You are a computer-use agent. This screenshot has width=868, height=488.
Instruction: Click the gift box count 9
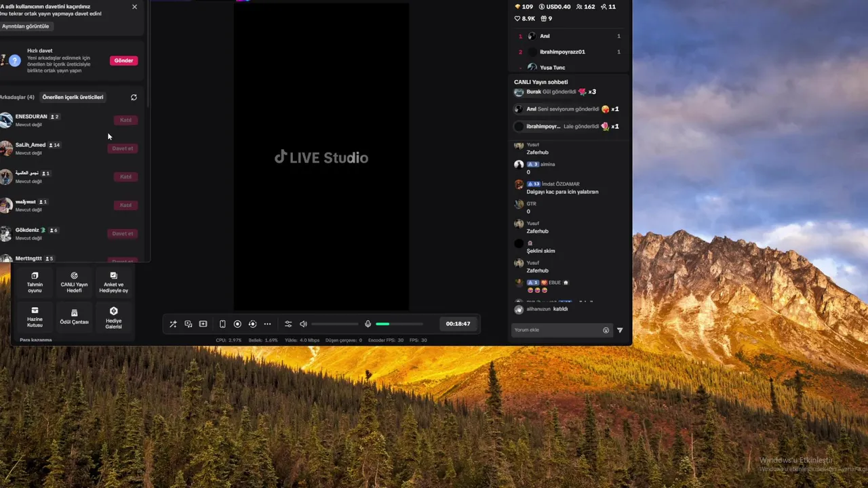click(547, 18)
